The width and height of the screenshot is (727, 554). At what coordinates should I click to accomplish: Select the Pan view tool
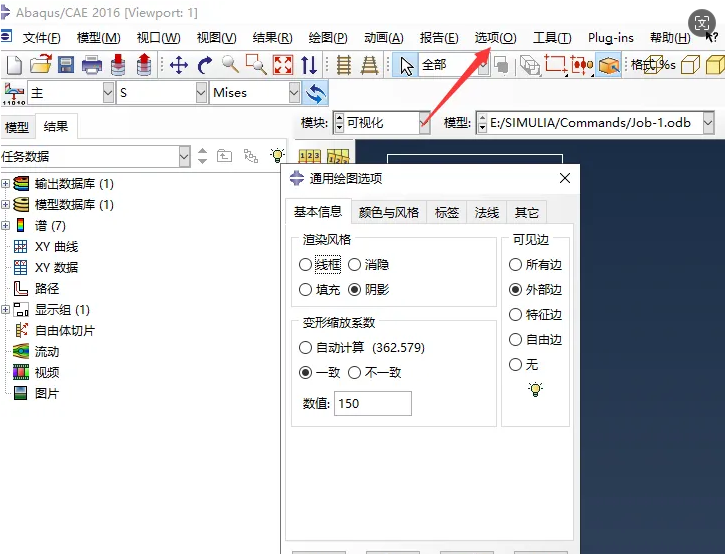pos(179,65)
